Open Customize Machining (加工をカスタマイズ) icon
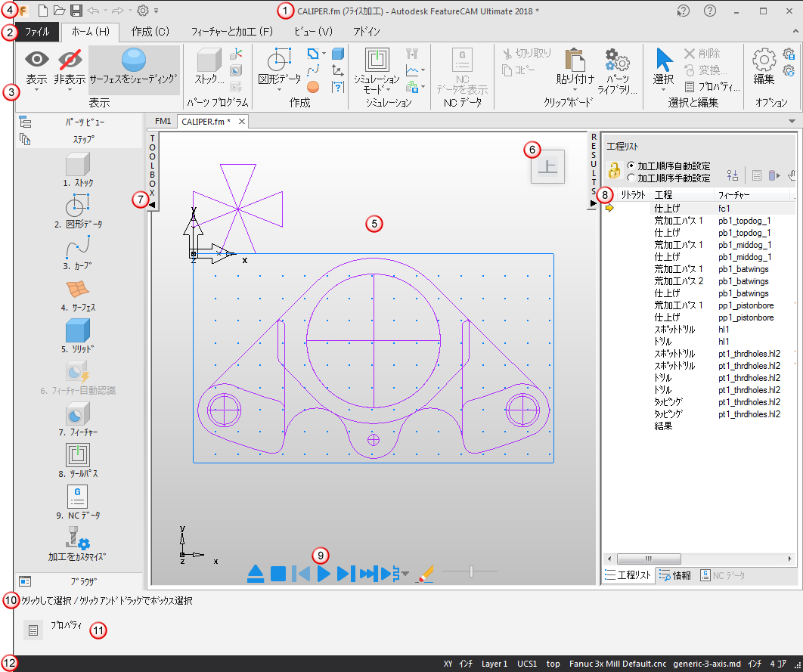This screenshot has height=672, width=803. [79, 540]
